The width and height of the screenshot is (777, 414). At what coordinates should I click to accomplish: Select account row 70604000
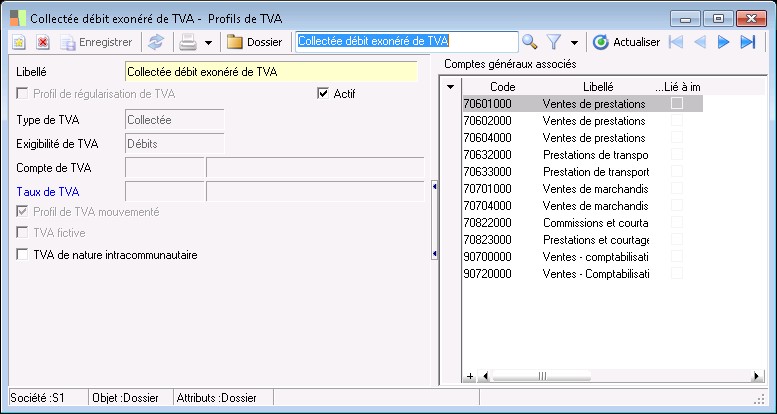coord(583,138)
